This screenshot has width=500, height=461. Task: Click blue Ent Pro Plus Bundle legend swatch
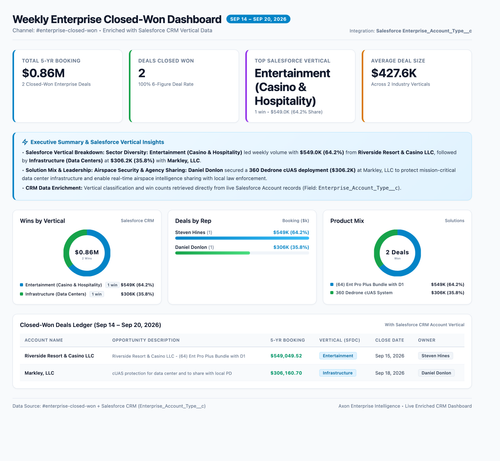point(332,284)
